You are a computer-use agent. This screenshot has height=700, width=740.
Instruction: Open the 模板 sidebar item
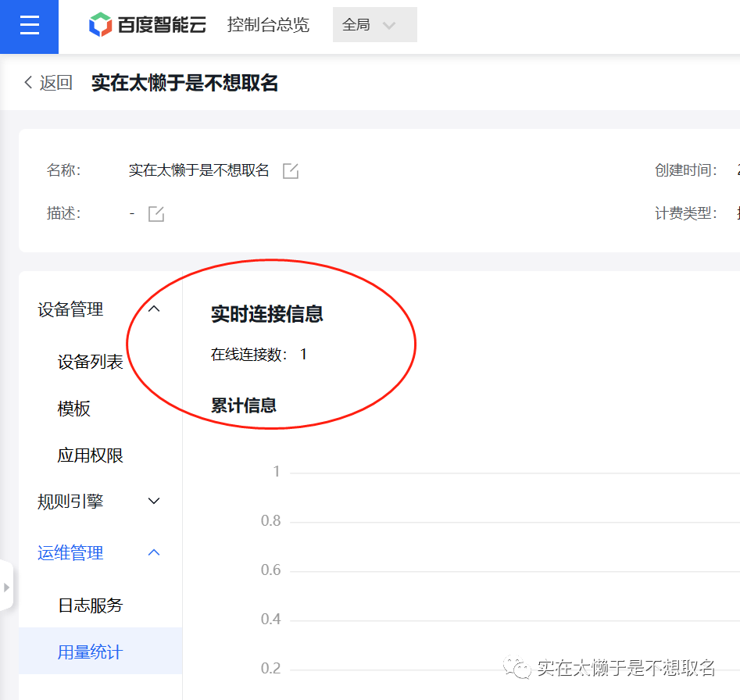pos(73,409)
